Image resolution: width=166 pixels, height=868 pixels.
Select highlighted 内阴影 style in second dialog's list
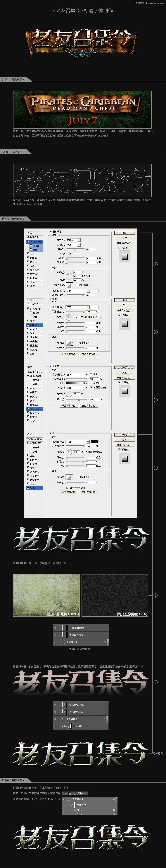click(x=35, y=325)
